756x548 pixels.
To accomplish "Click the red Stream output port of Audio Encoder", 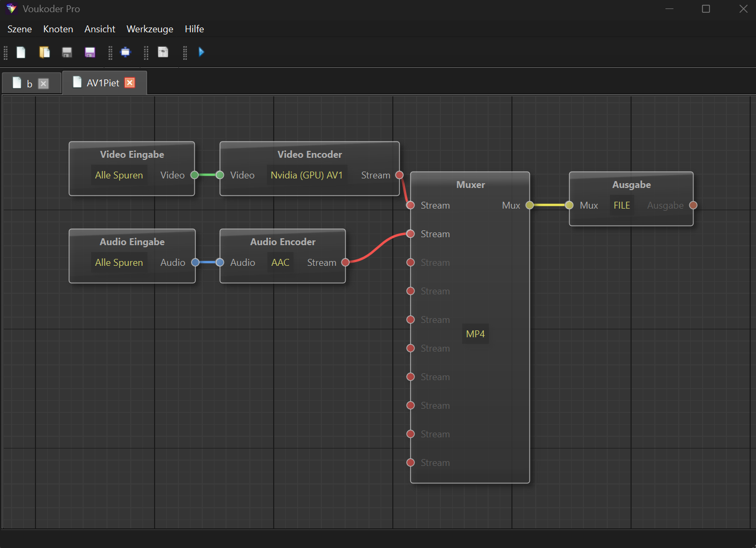I will (x=346, y=263).
